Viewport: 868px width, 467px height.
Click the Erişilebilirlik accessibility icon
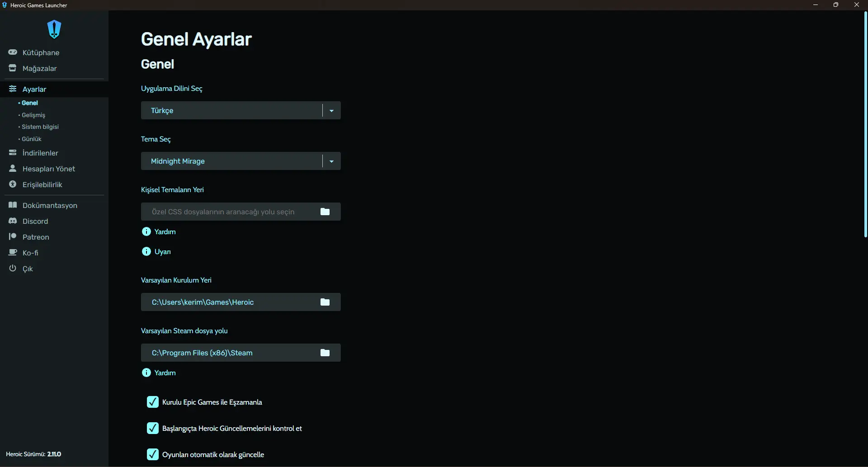[13, 184]
